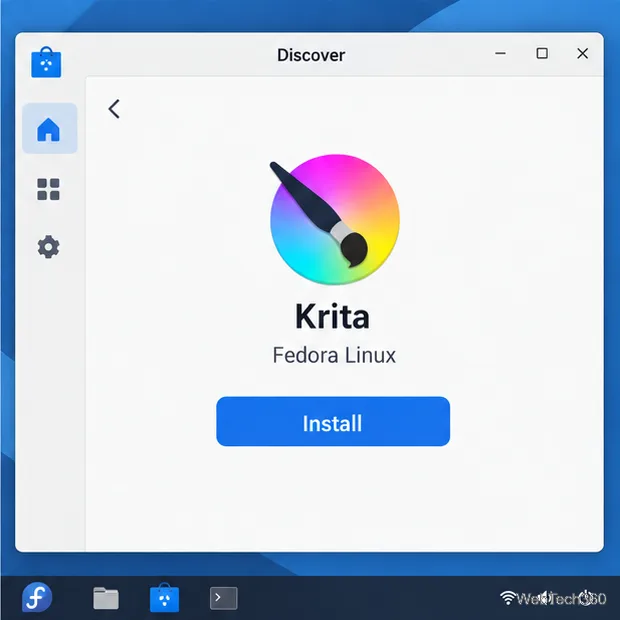
Task: Click the blue Install button
Action: 333,422
